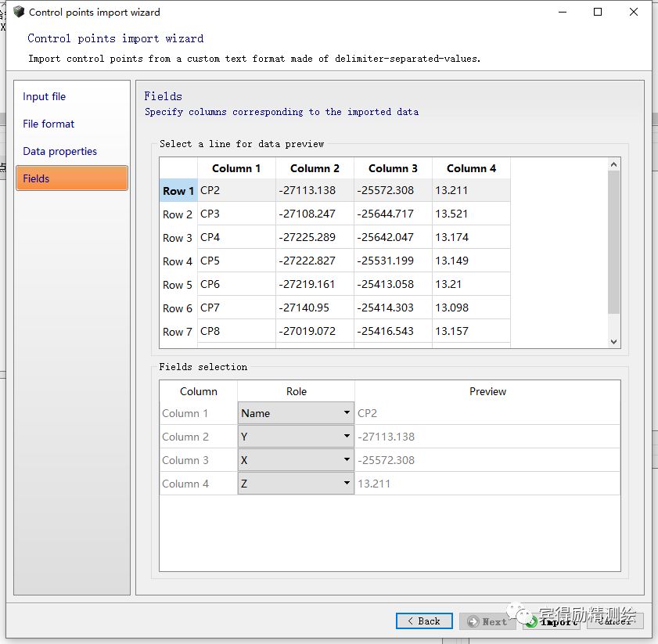This screenshot has width=658, height=644.
Task: Select Row 5 header in preview
Action: coord(178,285)
